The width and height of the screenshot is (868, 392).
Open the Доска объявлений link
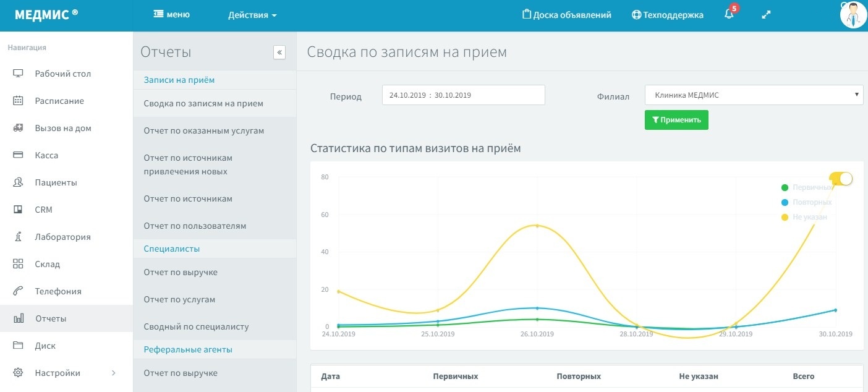[x=566, y=15]
